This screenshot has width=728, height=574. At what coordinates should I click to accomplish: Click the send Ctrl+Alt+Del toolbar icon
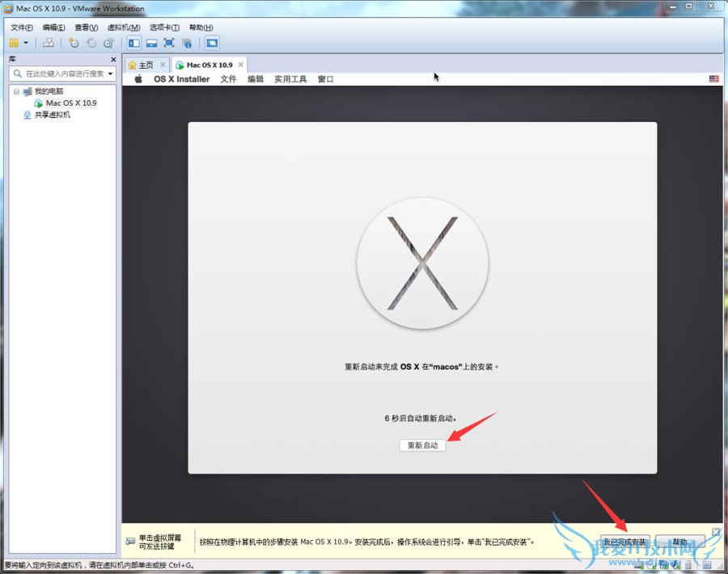tap(49, 43)
